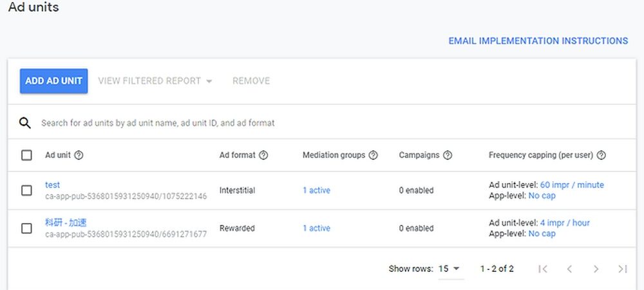Click the Campaigns column header
Screen dimensions: 644x290
(419, 155)
